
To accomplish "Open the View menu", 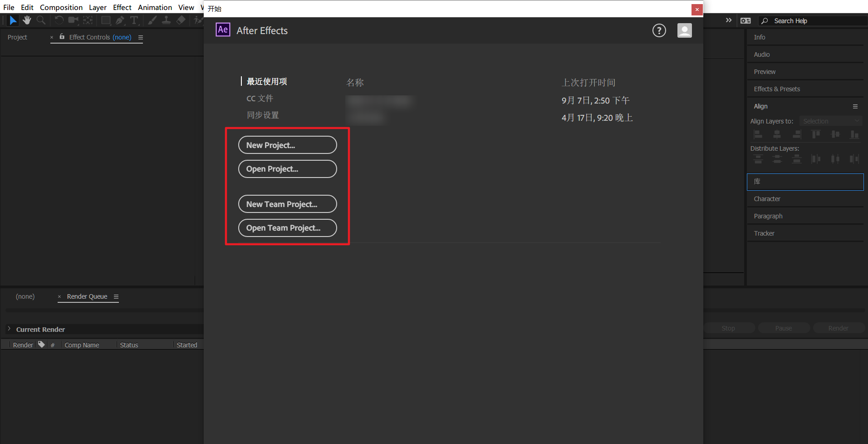I will tap(186, 7).
